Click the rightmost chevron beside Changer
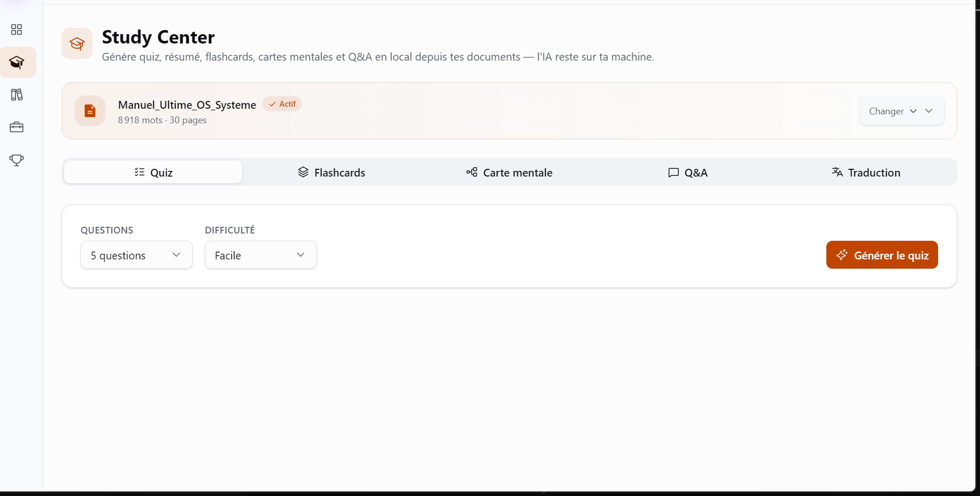Viewport: 980px width, 496px height. 929,111
